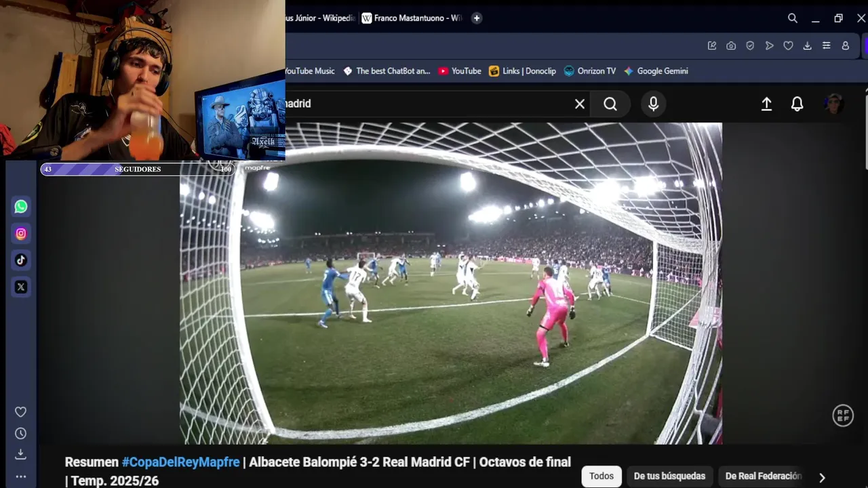
Task: Open the YouTube account avatar menu
Action: [x=834, y=104]
